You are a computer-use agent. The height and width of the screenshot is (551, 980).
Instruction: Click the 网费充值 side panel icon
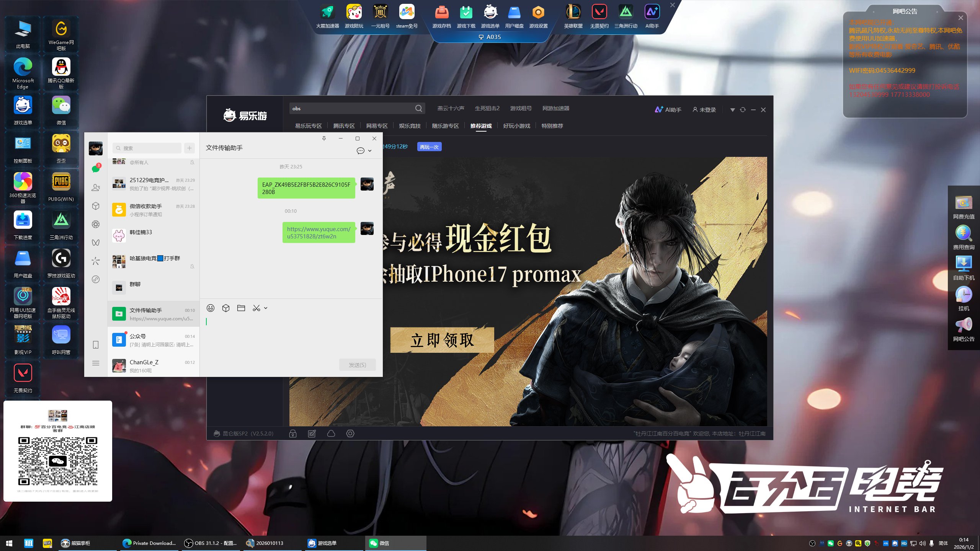[964, 204]
